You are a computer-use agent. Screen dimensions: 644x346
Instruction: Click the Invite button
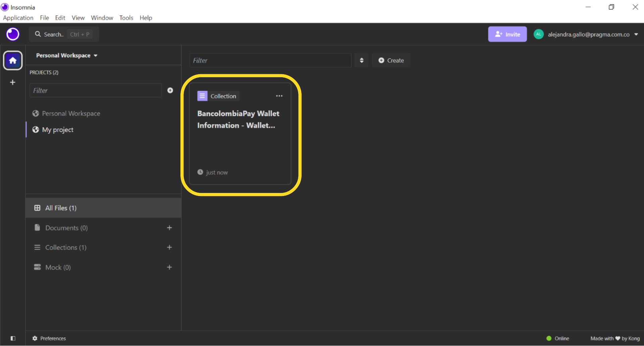pyautogui.click(x=507, y=34)
